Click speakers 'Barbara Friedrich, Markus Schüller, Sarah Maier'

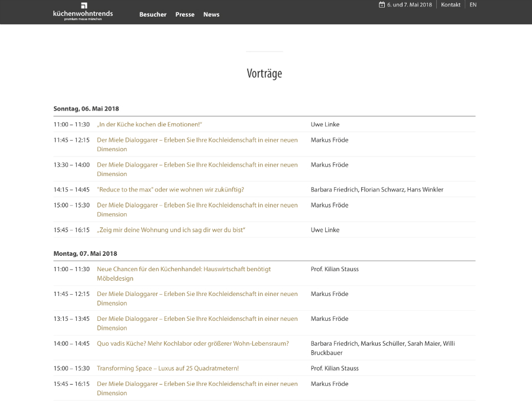coord(375,343)
